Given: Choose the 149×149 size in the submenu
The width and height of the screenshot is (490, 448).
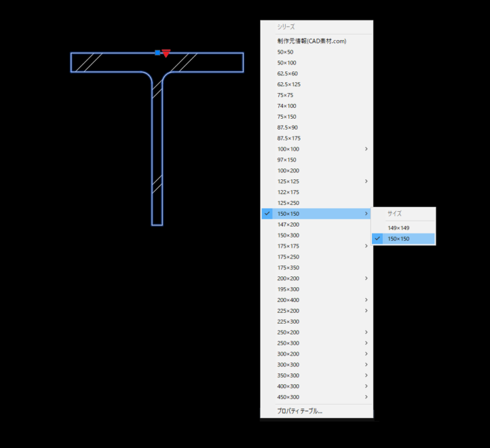Looking at the screenshot, I should [x=399, y=228].
